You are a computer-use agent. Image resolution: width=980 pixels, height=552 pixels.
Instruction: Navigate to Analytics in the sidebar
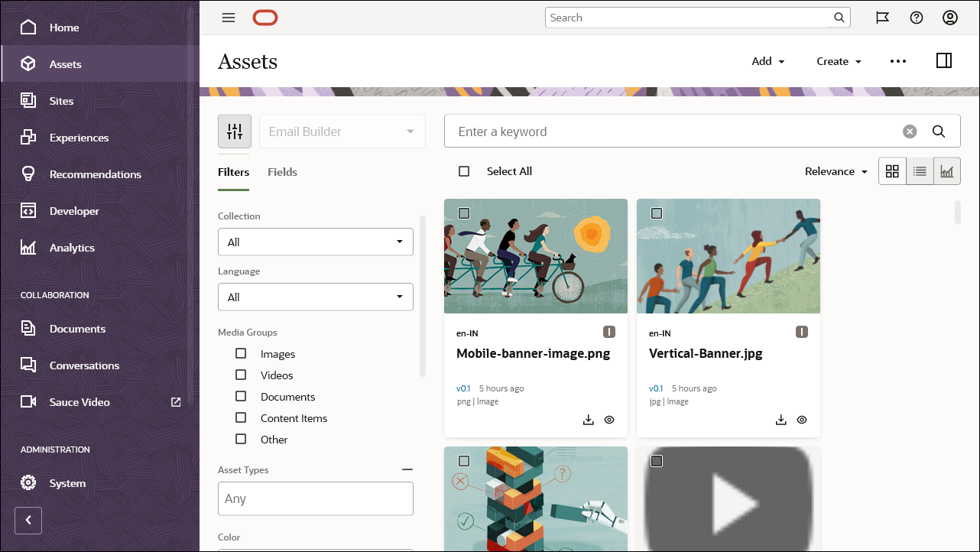tap(73, 247)
